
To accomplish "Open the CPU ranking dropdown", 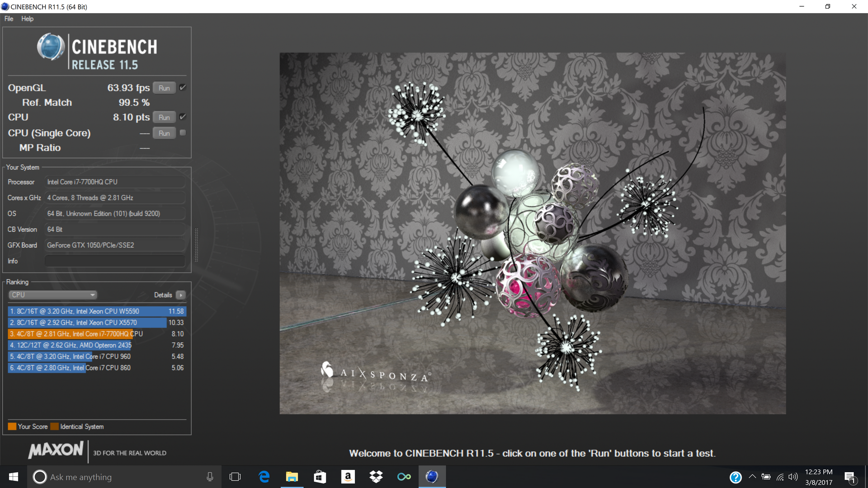I will tap(53, 295).
